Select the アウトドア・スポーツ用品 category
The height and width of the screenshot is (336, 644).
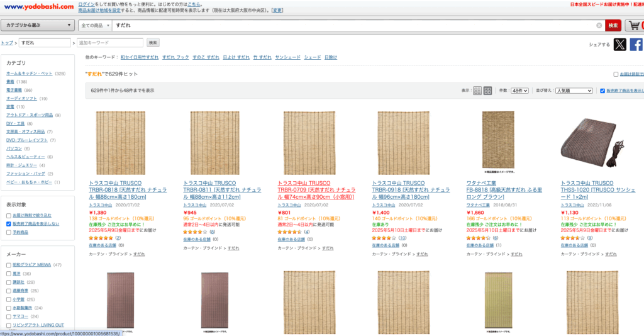point(30,115)
